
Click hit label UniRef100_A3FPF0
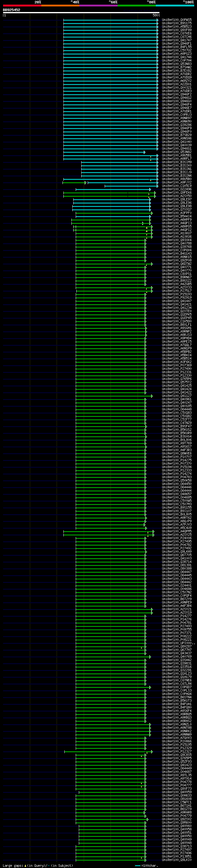click(x=176, y=213)
